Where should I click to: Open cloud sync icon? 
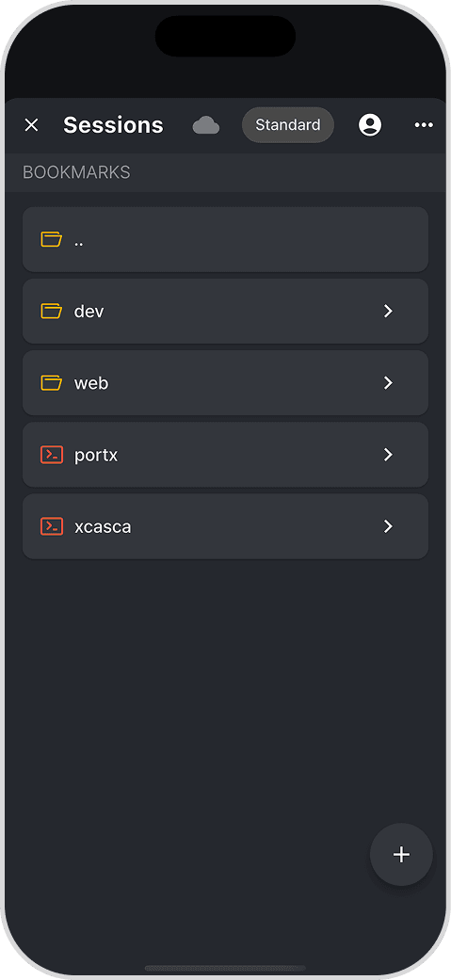(206, 125)
